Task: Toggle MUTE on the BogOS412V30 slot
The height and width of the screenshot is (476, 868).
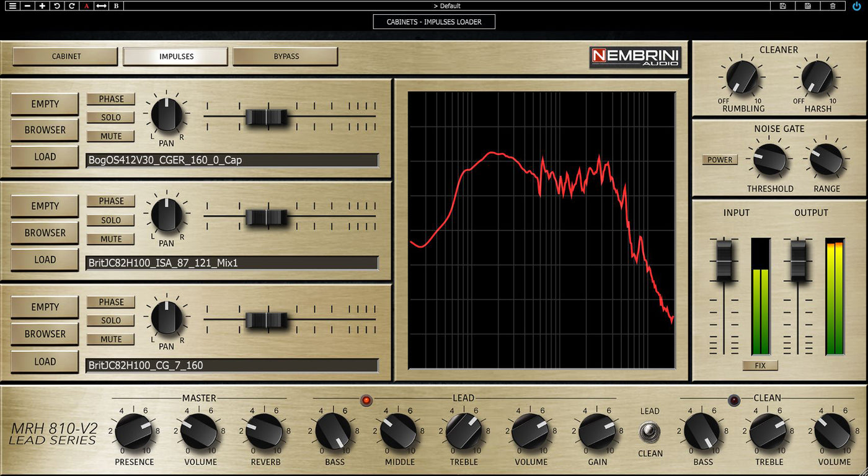Action: click(x=111, y=136)
